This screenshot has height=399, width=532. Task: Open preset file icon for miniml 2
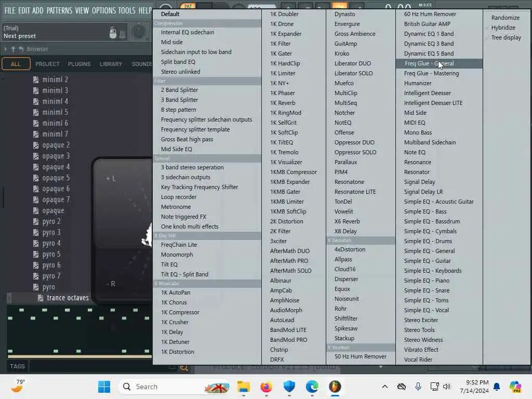point(36,79)
